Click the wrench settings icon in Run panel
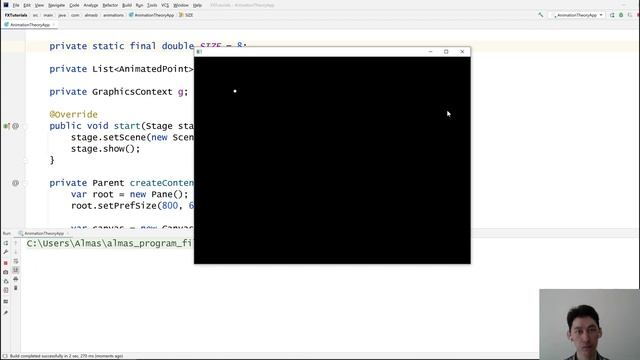Viewport: 640px width, 360px height. (x=6, y=252)
